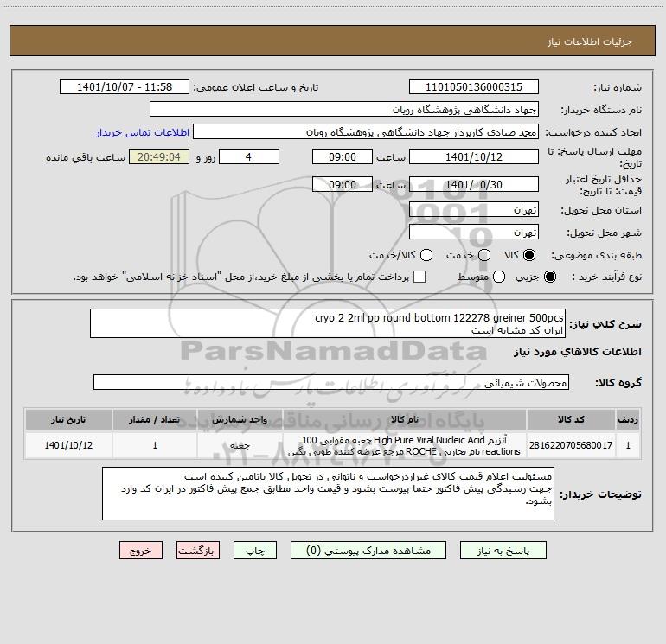Click the remaining time 20:49:04 field
Screen dimensions: 666x644
159,157
